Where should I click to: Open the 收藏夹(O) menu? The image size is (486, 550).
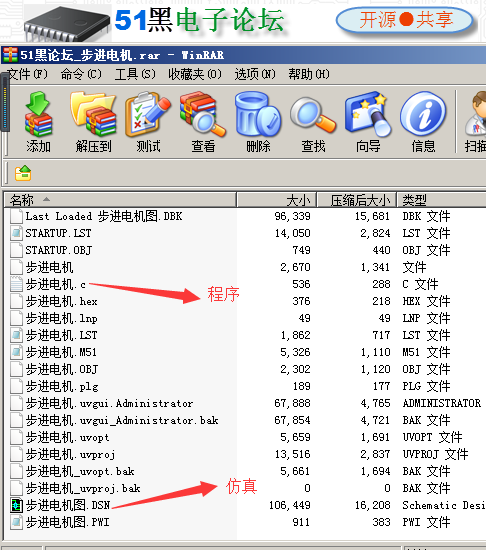click(x=195, y=74)
